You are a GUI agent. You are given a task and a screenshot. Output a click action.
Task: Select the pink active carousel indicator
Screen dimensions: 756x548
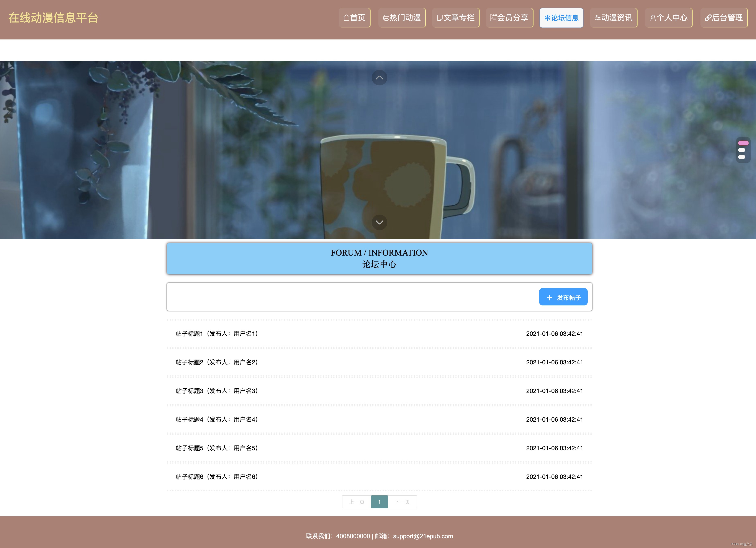tap(743, 143)
